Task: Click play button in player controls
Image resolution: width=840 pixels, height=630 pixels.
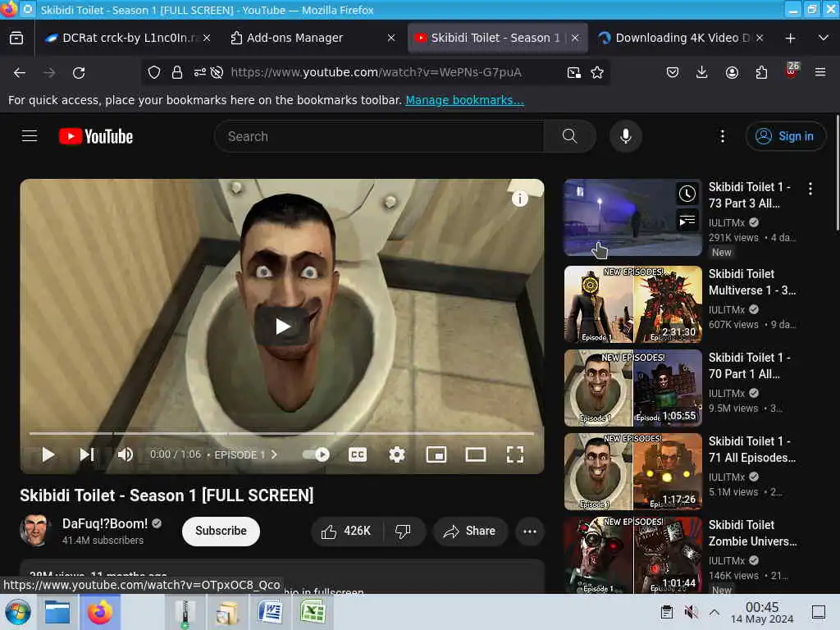Action: [x=48, y=454]
